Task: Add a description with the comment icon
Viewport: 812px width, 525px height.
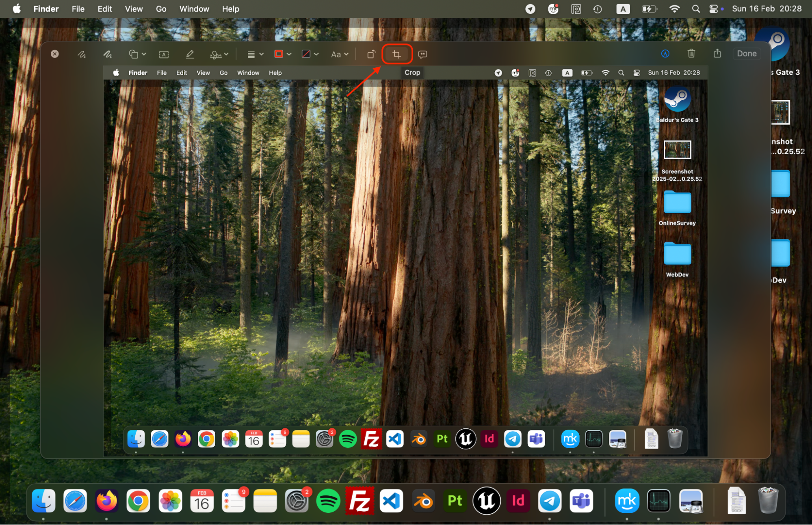Action: (422, 54)
